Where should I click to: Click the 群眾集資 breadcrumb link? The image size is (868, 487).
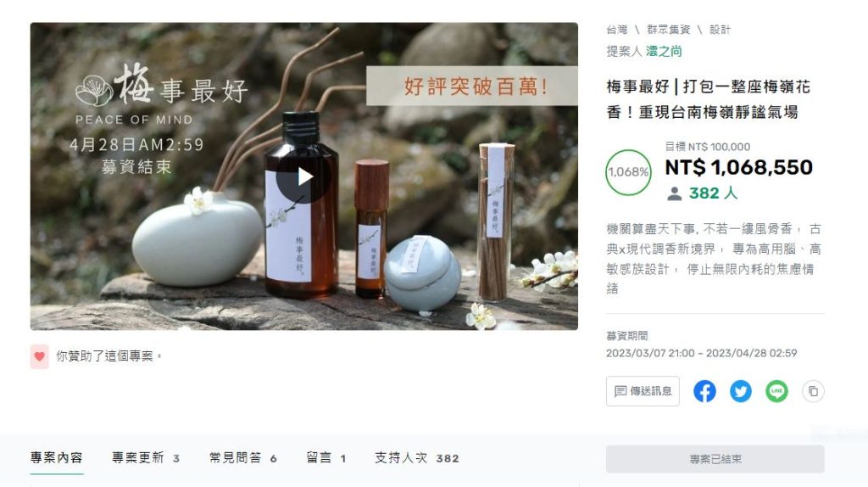click(668, 30)
